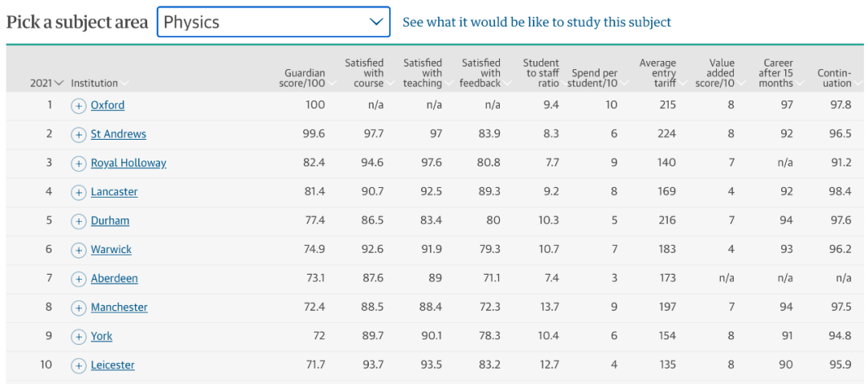Open the Royal Holloway link

pos(129,163)
